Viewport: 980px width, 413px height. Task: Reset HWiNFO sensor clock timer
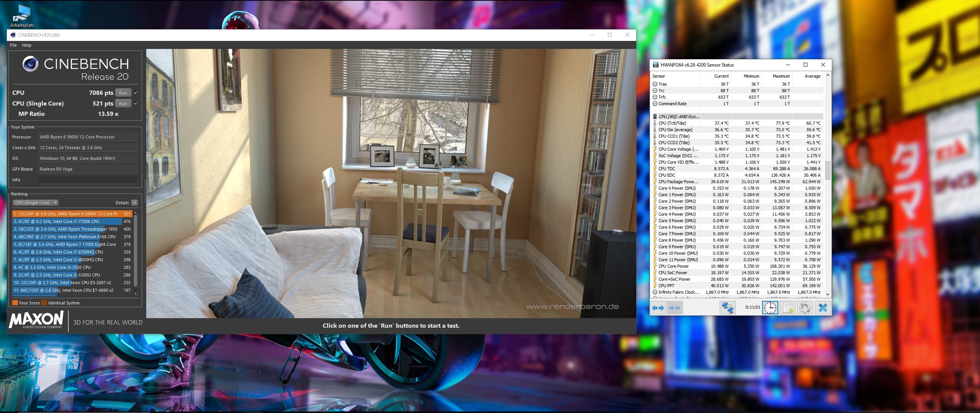(770, 307)
